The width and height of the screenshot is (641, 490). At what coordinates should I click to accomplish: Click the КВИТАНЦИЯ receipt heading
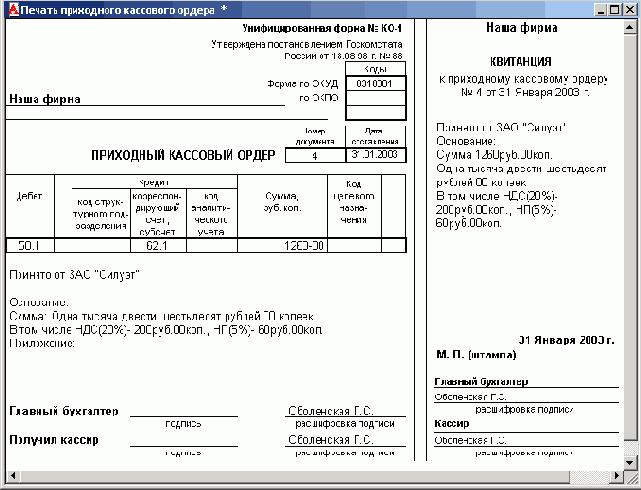coord(520,61)
